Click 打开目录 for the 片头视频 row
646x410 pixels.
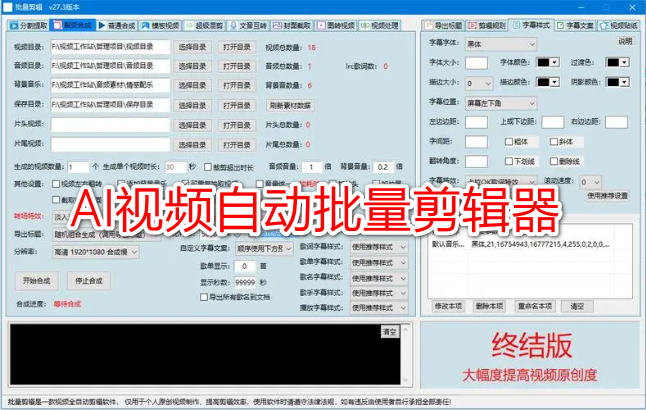(x=237, y=125)
